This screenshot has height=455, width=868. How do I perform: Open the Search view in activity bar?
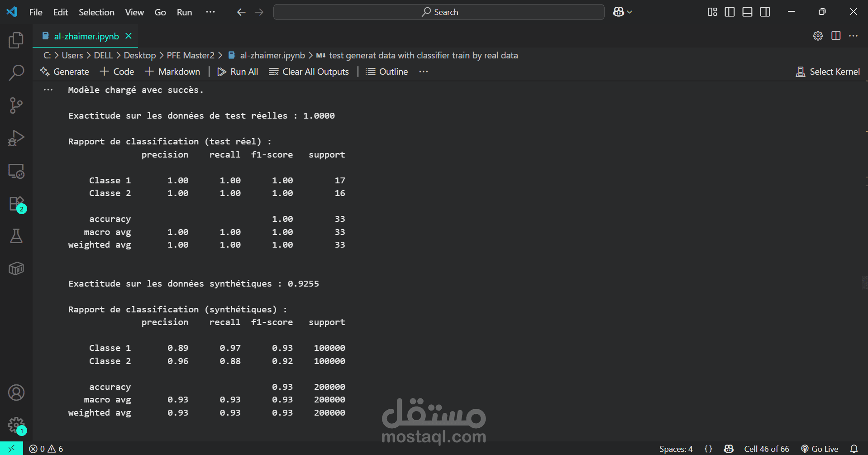pos(16,72)
